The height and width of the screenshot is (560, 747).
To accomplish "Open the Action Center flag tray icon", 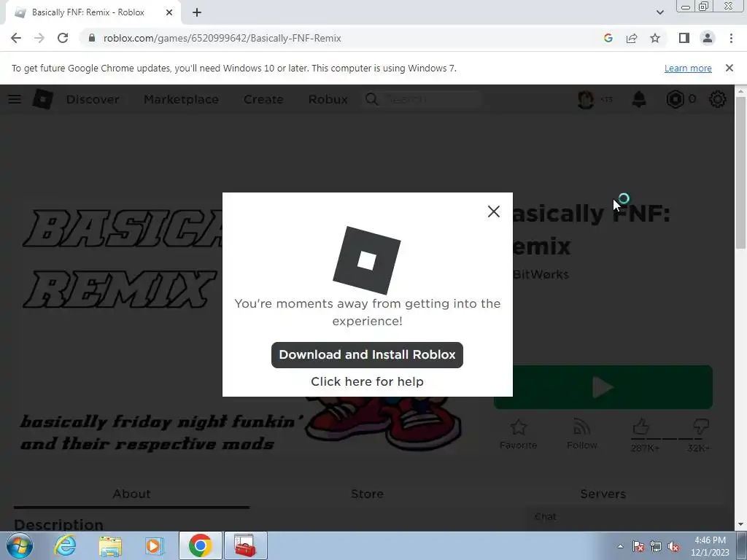I will point(638,546).
